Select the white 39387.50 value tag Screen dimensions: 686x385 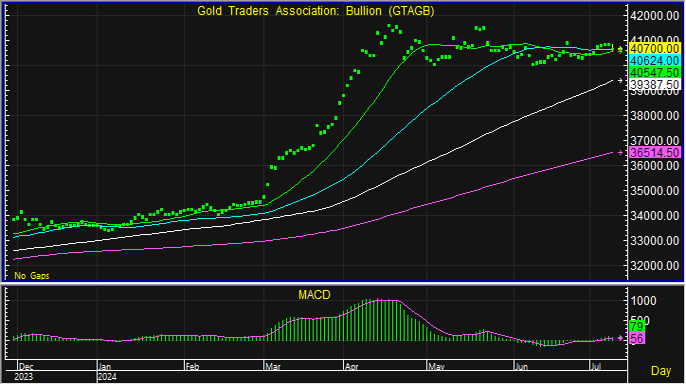click(x=654, y=84)
